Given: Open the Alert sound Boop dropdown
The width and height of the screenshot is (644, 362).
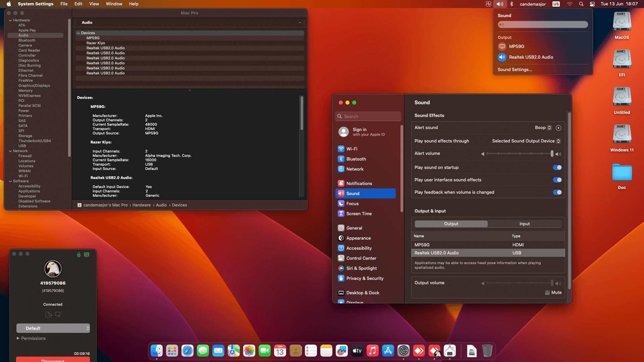Looking at the screenshot, I should pyautogui.click(x=543, y=128).
